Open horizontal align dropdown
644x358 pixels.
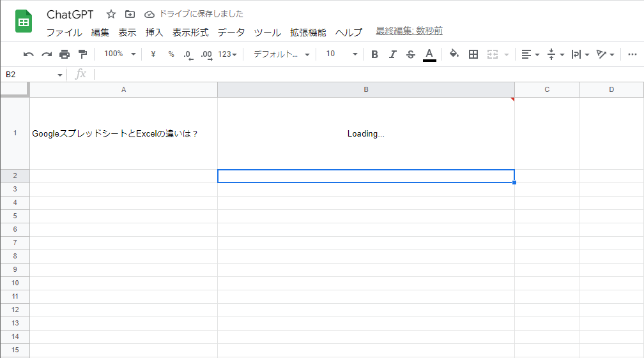pos(530,54)
